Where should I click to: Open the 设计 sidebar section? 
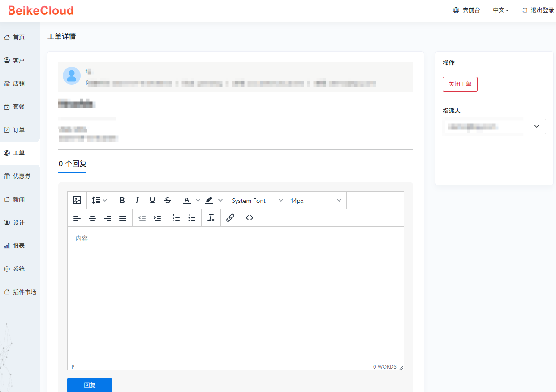[x=20, y=223]
